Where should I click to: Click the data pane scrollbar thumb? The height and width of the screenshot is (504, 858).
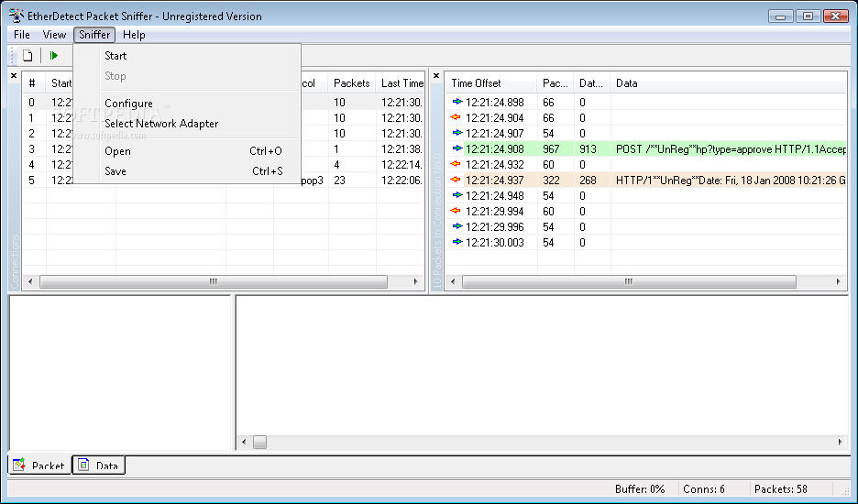click(260, 442)
